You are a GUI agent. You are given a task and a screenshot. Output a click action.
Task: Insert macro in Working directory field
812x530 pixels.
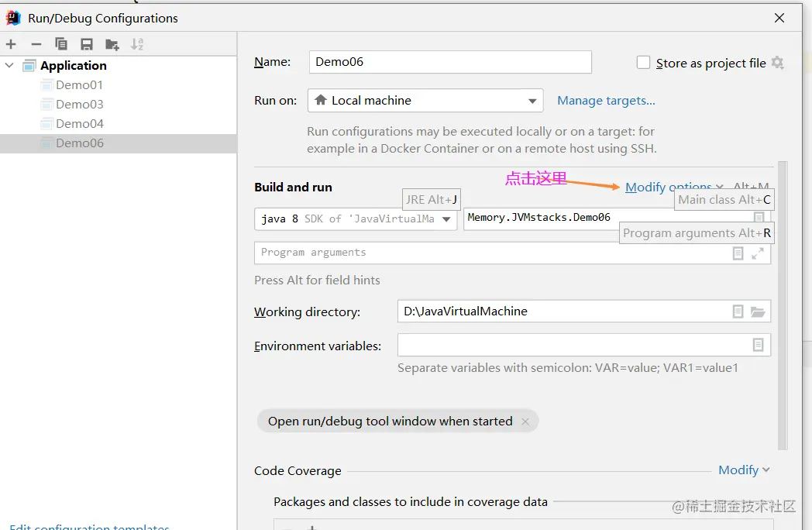coord(738,311)
